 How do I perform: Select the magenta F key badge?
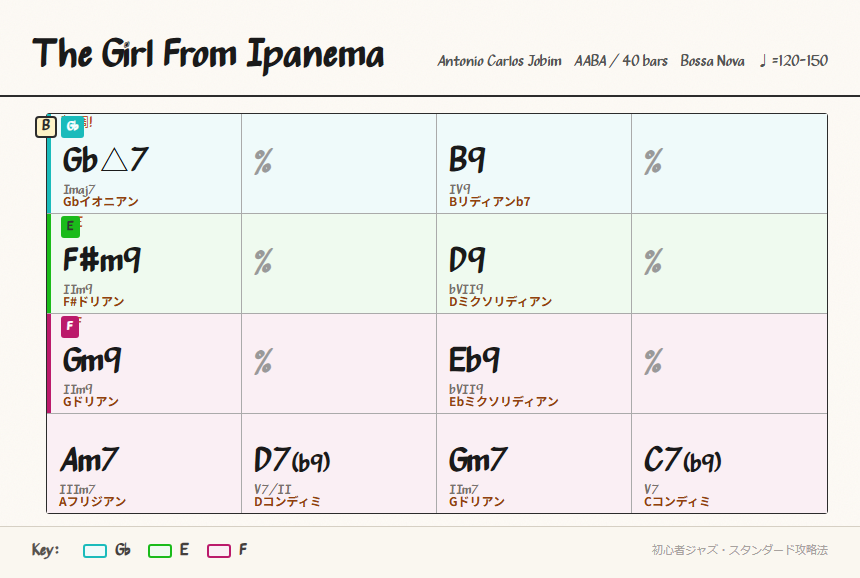pos(70,327)
